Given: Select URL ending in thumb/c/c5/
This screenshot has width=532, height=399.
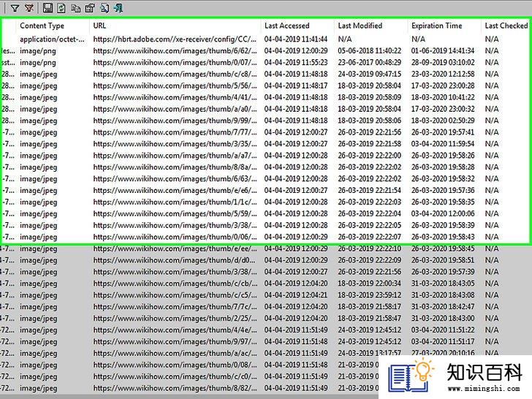Looking at the screenshot, I should 175,294.
